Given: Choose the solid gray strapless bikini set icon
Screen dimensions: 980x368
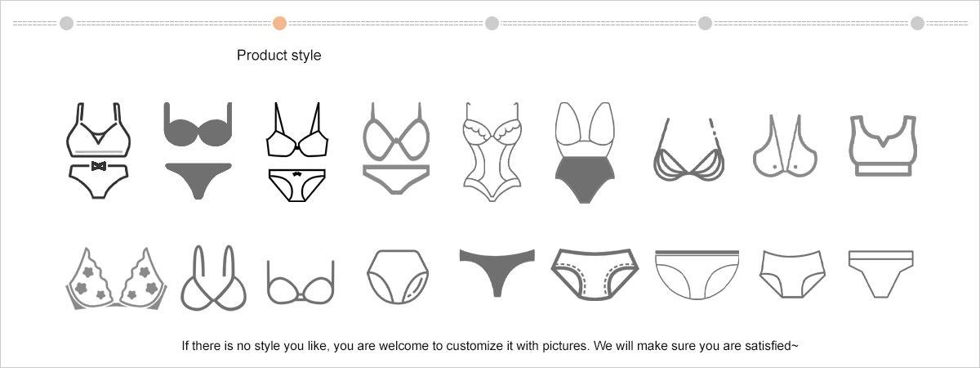Looking at the screenshot, I should click(198, 151).
